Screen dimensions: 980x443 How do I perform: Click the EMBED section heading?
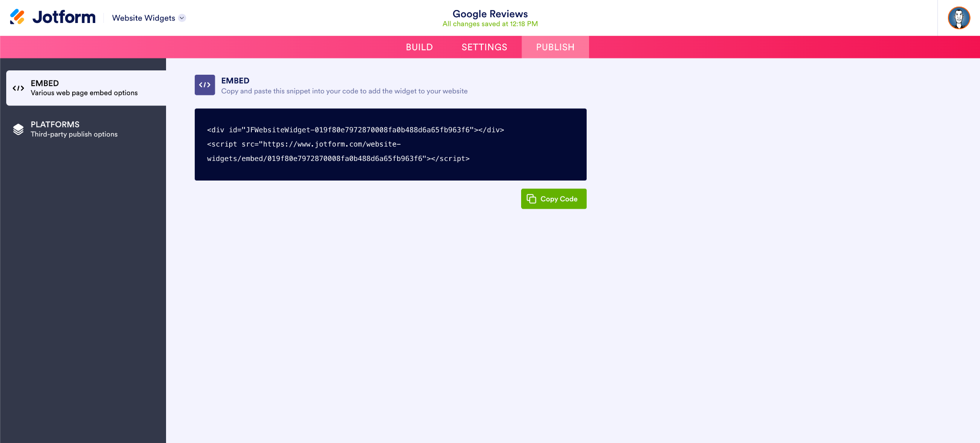coord(235,80)
